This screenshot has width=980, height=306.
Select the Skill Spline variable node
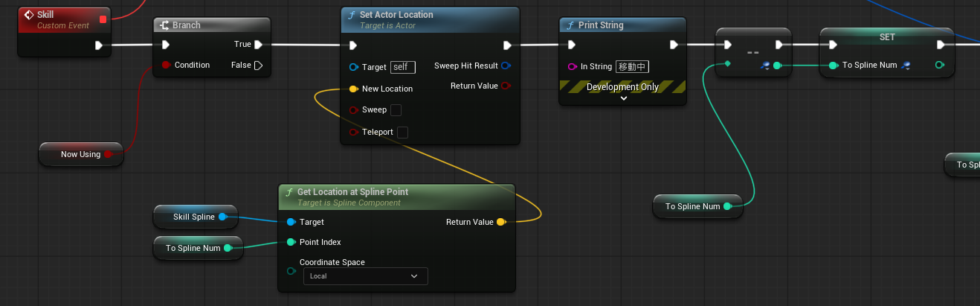[193, 217]
